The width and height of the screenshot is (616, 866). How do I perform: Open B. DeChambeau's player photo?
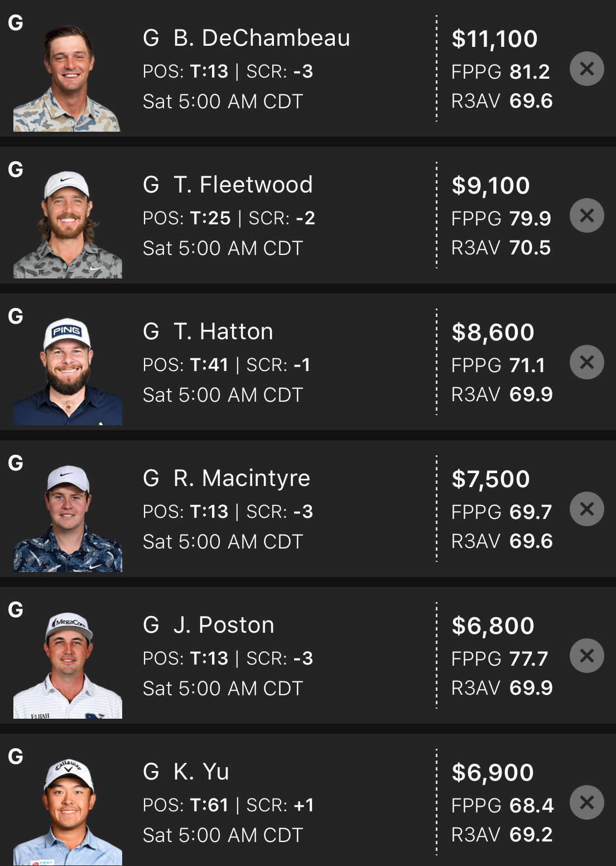coord(67,78)
